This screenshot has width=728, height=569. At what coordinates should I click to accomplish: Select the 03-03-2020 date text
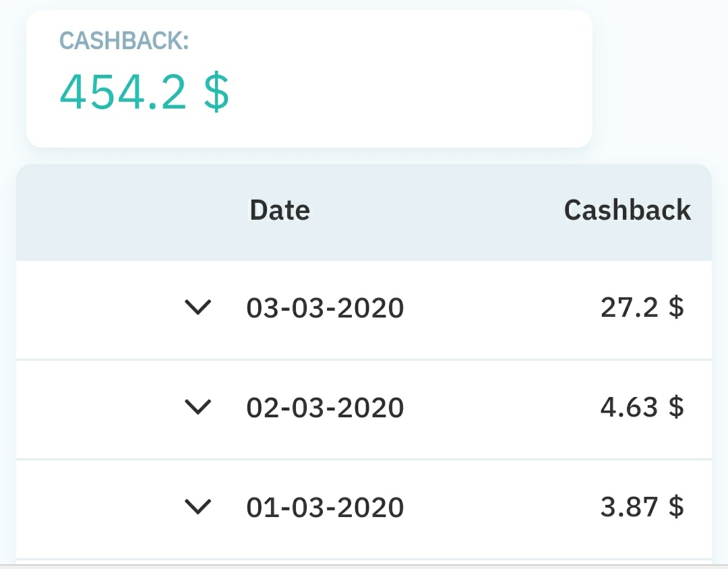(x=325, y=308)
